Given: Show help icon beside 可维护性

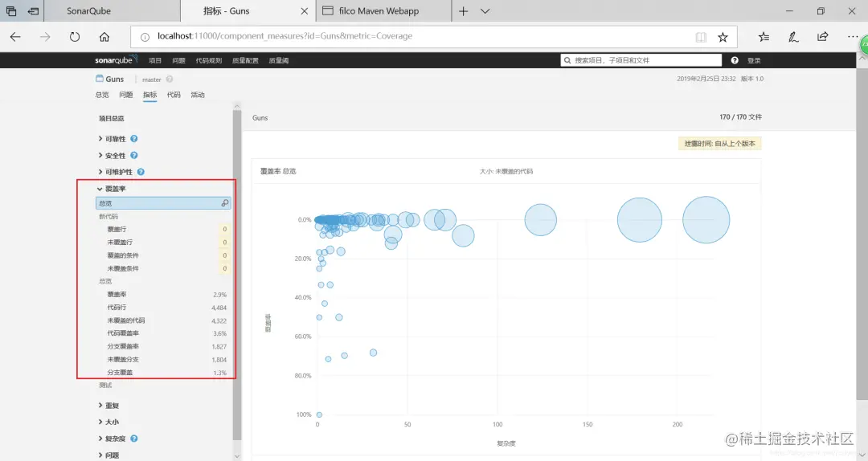Looking at the screenshot, I should [x=141, y=172].
